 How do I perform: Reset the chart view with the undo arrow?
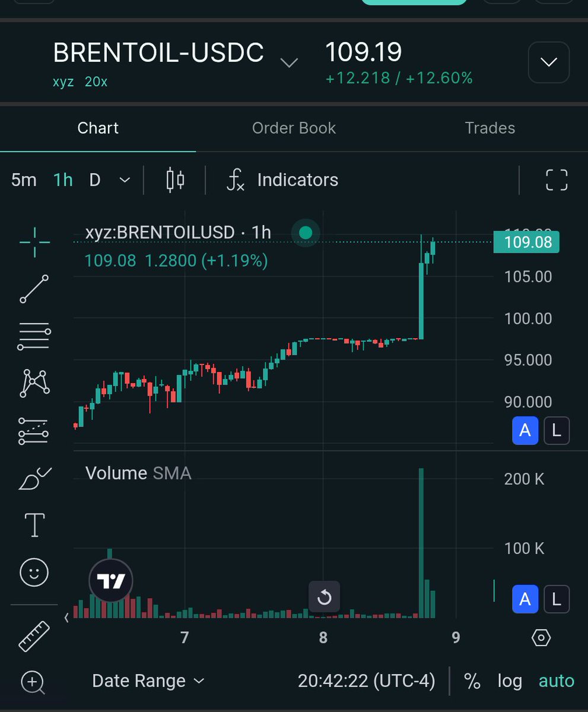[x=324, y=597]
